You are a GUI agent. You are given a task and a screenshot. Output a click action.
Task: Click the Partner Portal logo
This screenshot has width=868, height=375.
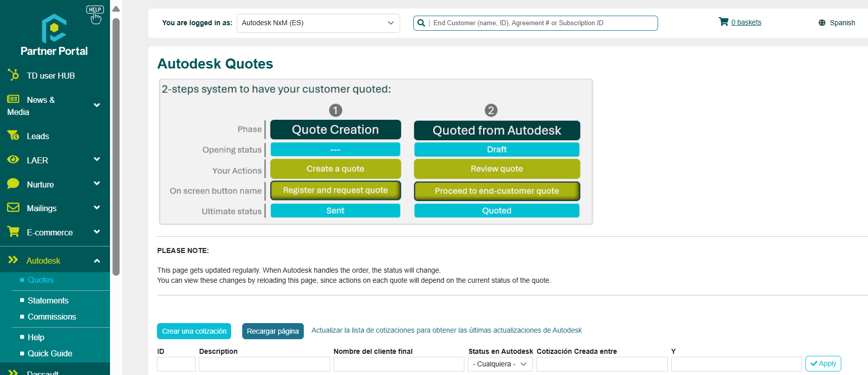pos(54,35)
